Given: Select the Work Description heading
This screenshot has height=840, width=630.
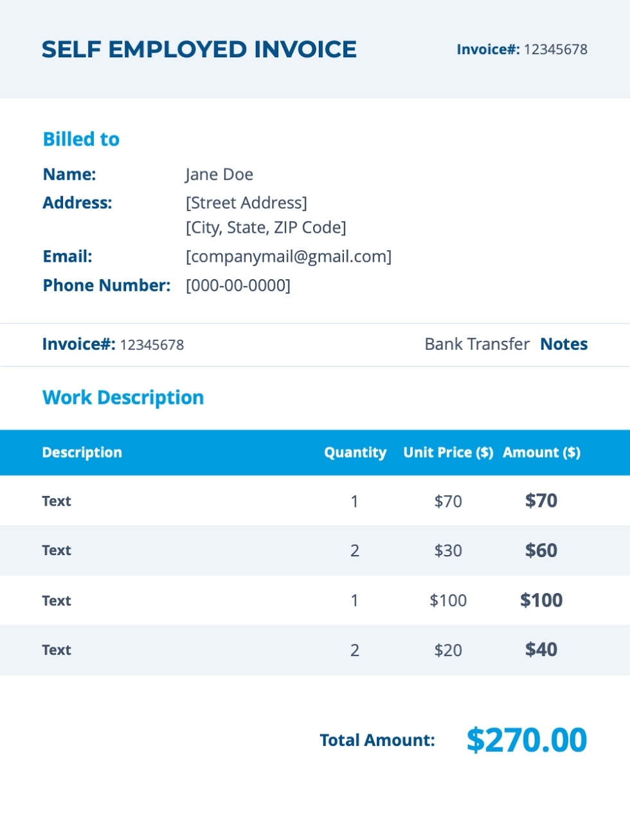Looking at the screenshot, I should 123,397.
